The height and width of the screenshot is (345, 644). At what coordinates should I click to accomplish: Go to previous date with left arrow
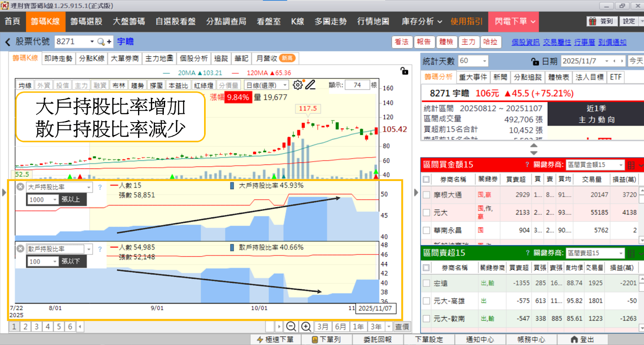coord(614,61)
